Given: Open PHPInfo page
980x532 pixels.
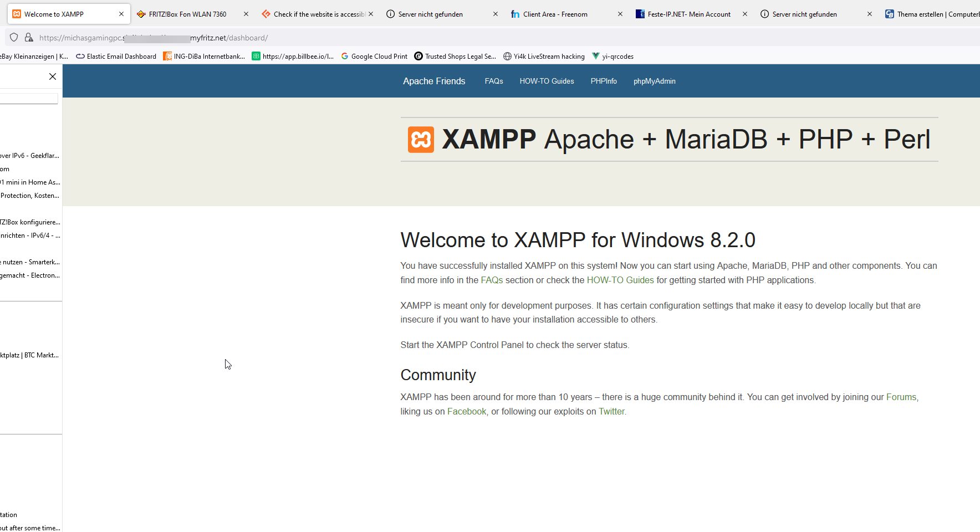Looking at the screenshot, I should point(604,81).
